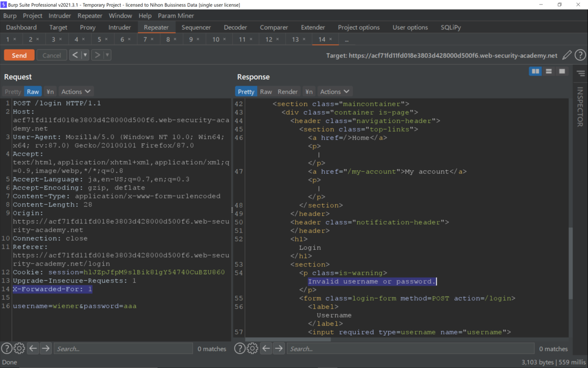
Task: Toggle Request Raw view
Action: [x=33, y=92]
